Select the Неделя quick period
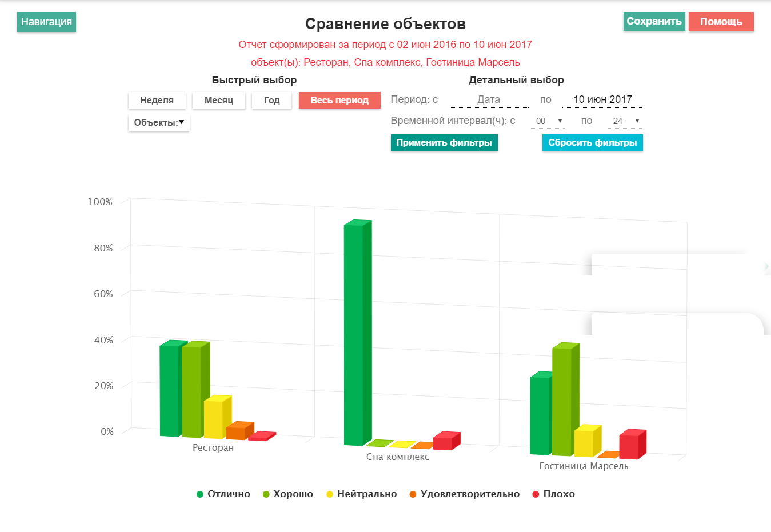The width and height of the screenshot is (771, 532). tap(157, 100)
